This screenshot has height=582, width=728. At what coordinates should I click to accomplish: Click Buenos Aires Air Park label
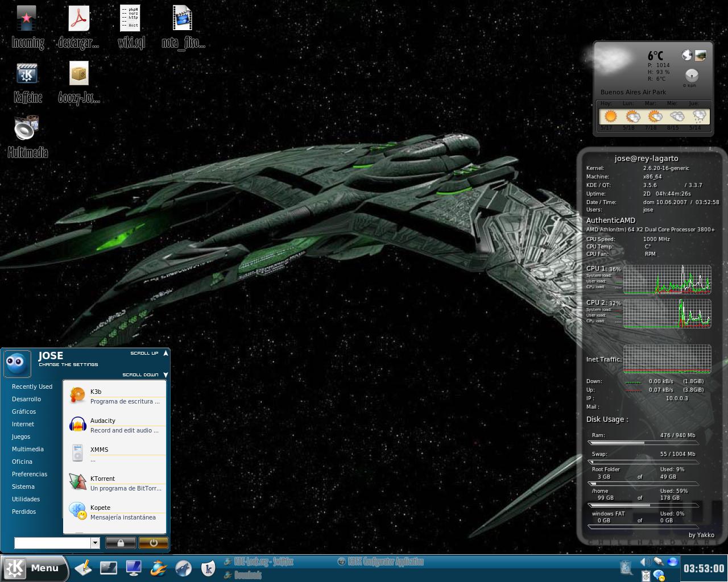633,92
